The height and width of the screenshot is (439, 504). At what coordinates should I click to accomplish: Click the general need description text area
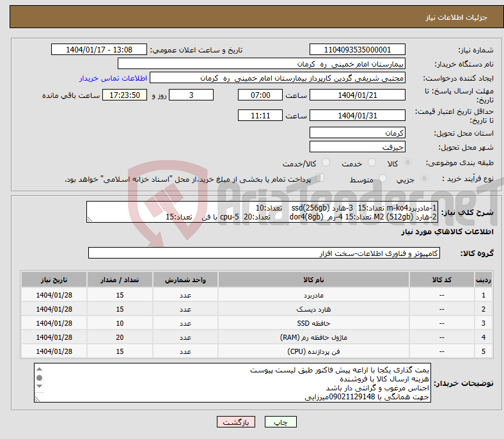pyautogui.click(x=262, y=212)
